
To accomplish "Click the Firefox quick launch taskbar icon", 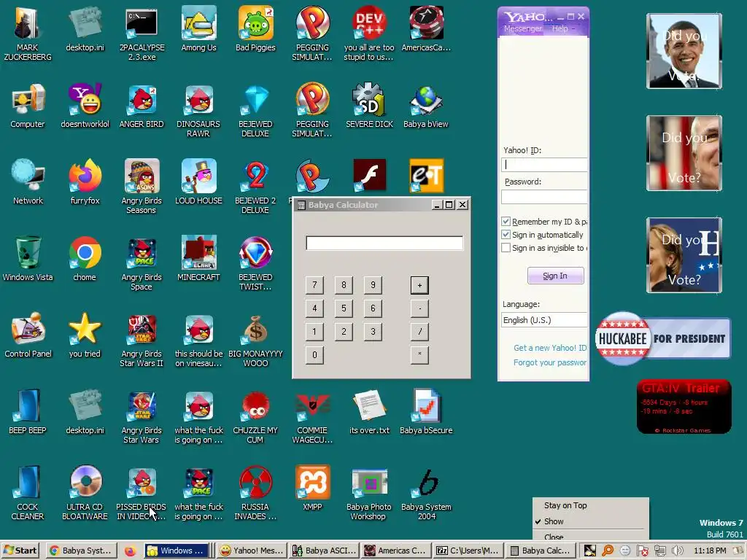I will tap(130, 551).
